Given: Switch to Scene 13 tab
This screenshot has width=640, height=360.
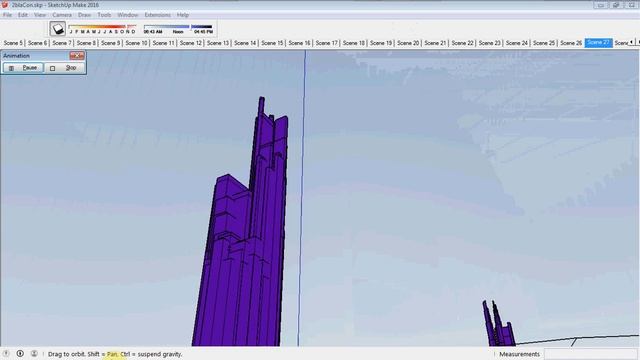Looking at the screenshot, I should (218, 43).
